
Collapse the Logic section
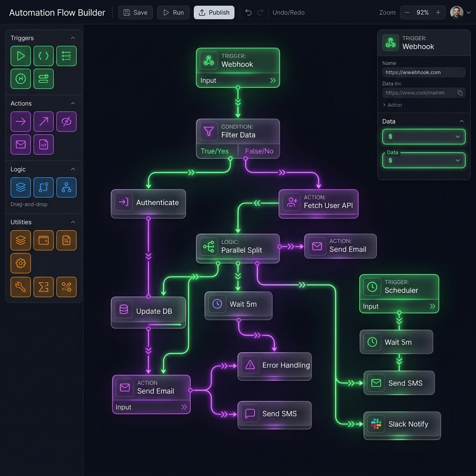[x=73, y=169]
